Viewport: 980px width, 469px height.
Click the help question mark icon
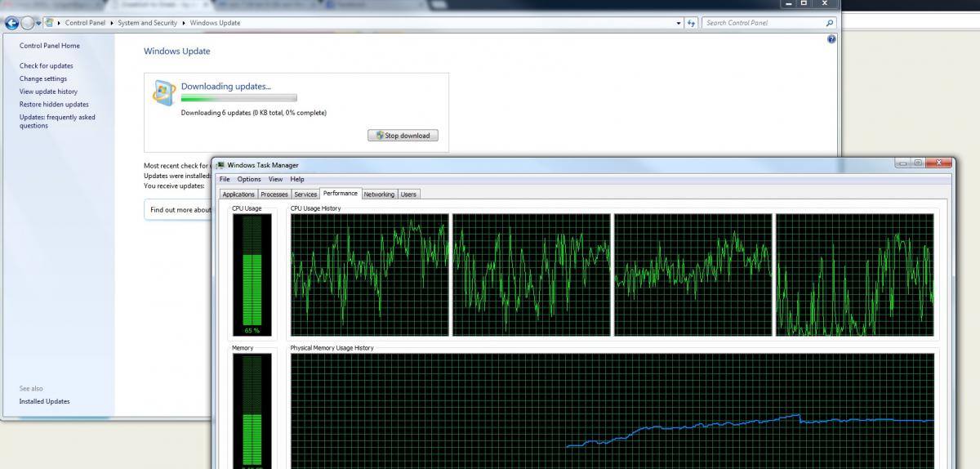click(x=831, y=39)
